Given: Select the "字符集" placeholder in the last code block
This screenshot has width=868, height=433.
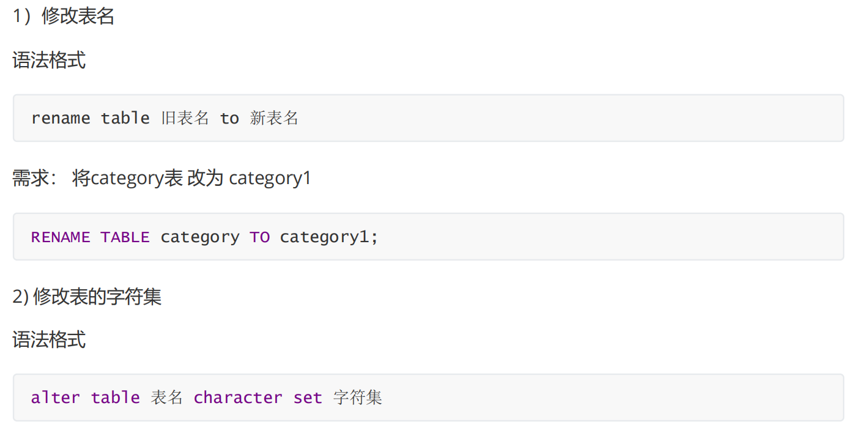Looking at the screenshot, I should (x=358, y=398).
